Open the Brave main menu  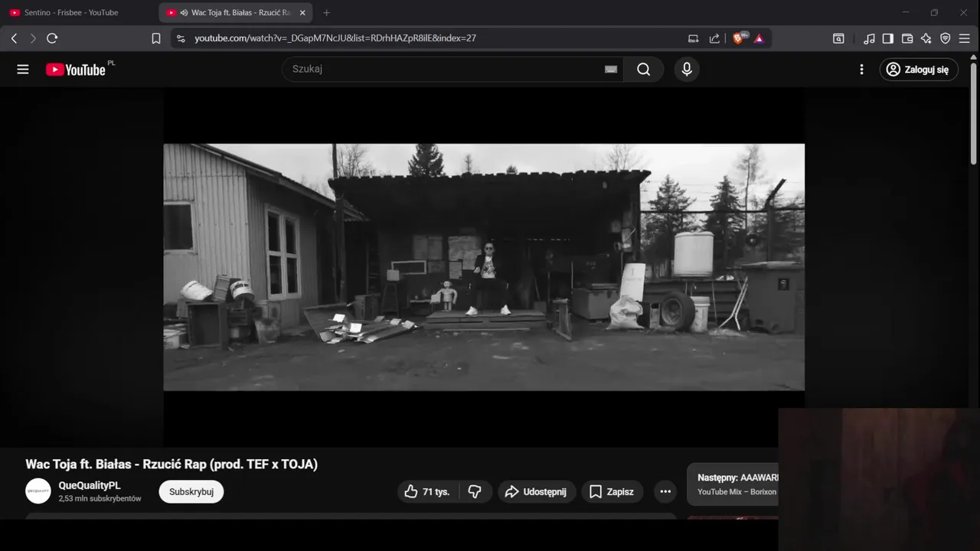pos(965,38)
